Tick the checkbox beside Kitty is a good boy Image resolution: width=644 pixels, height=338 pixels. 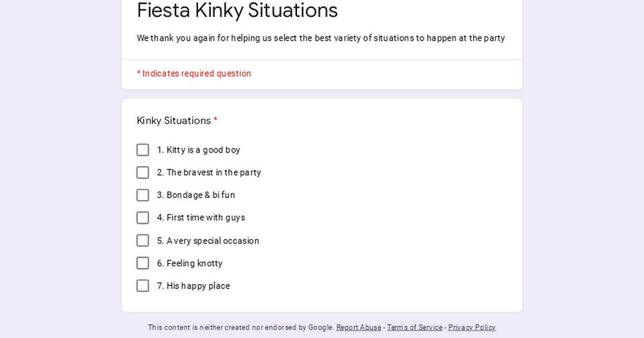[143, 150]
